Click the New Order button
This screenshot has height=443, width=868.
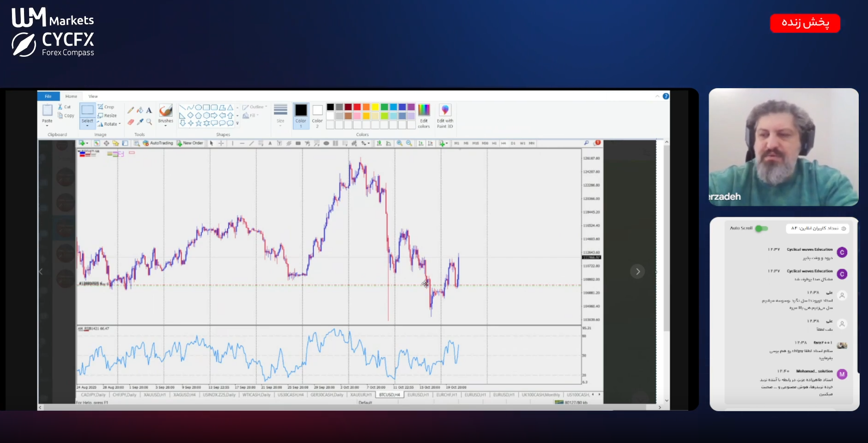(x=190, y=144)
